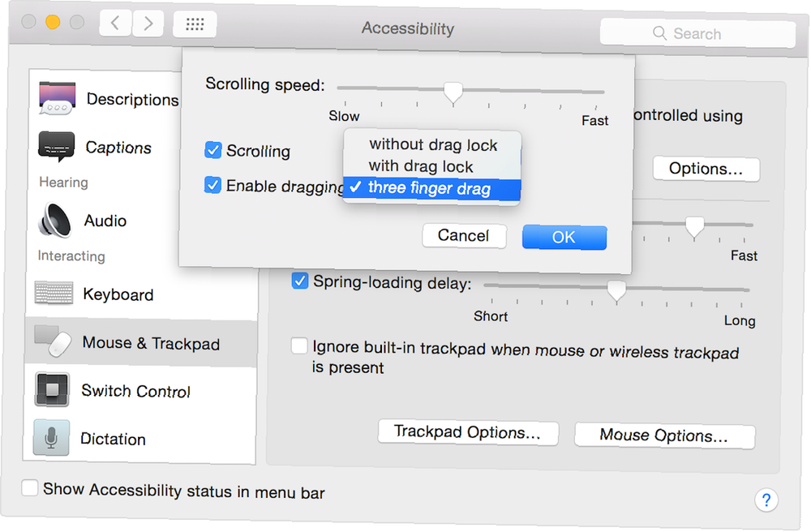
Task: Select the Captions icon in sidebar
Action: click(57, 146)
